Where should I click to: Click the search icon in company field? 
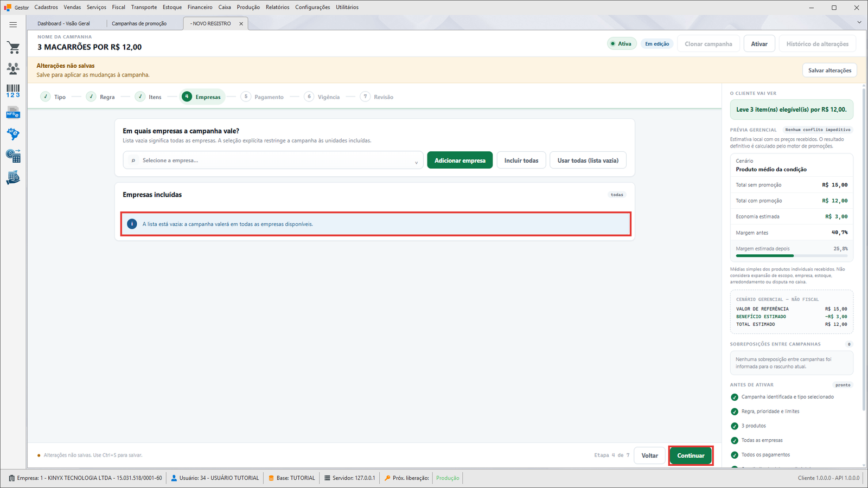[x=133, y=160]
